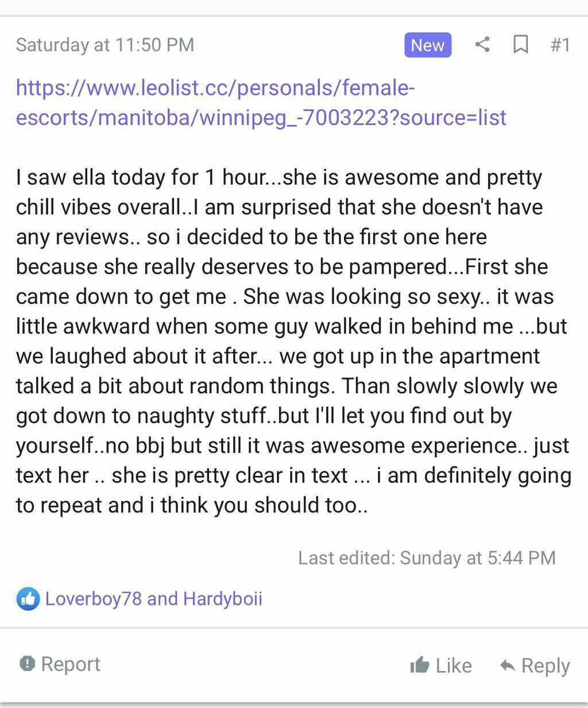Click the Sunday at 5:44 PM edit time
The image size is (588, 708).
pyautogui.click(x=478, y=557)
